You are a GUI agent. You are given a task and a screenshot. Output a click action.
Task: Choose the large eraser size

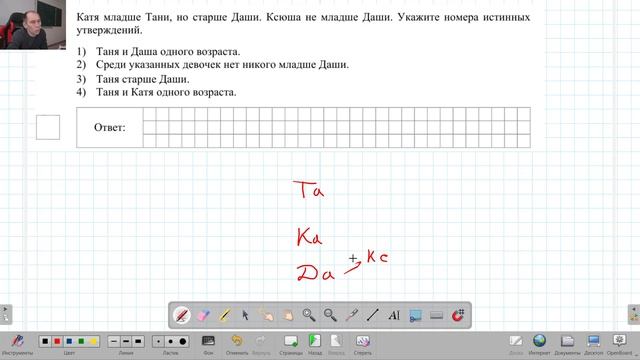pos(183,341)
